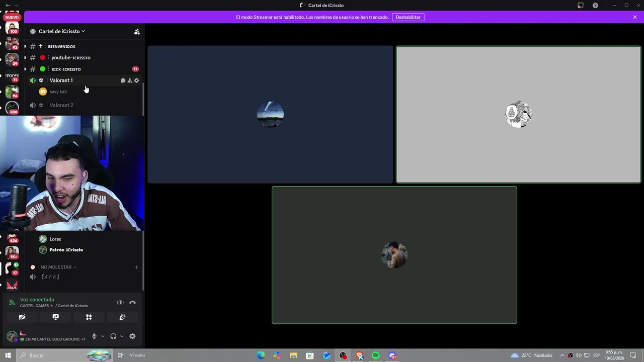The width and height of the screenshot is (644, 362).
Task: Open the microphone input options arrow
Action: [x=103, y=336]
